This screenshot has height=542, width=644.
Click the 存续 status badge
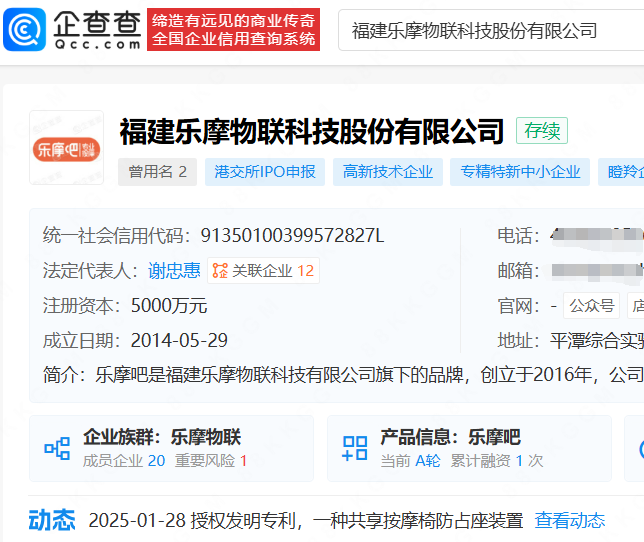pyautogui.click(x=542, y=131)
